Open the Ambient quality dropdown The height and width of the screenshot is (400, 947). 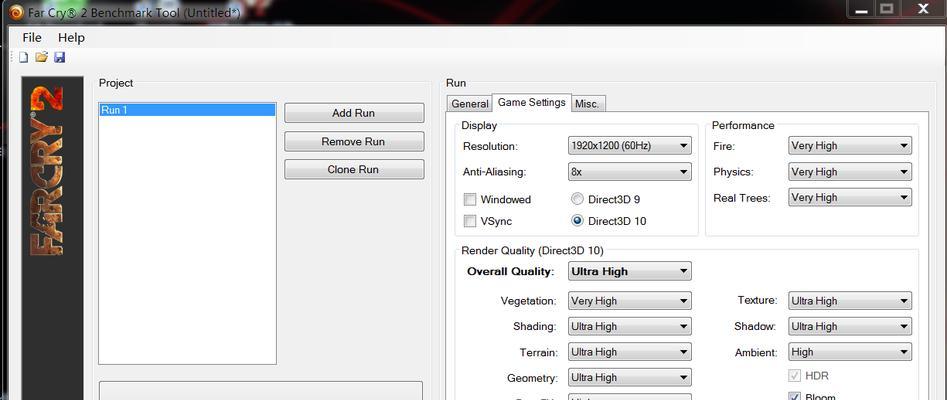tap(850, 352)
